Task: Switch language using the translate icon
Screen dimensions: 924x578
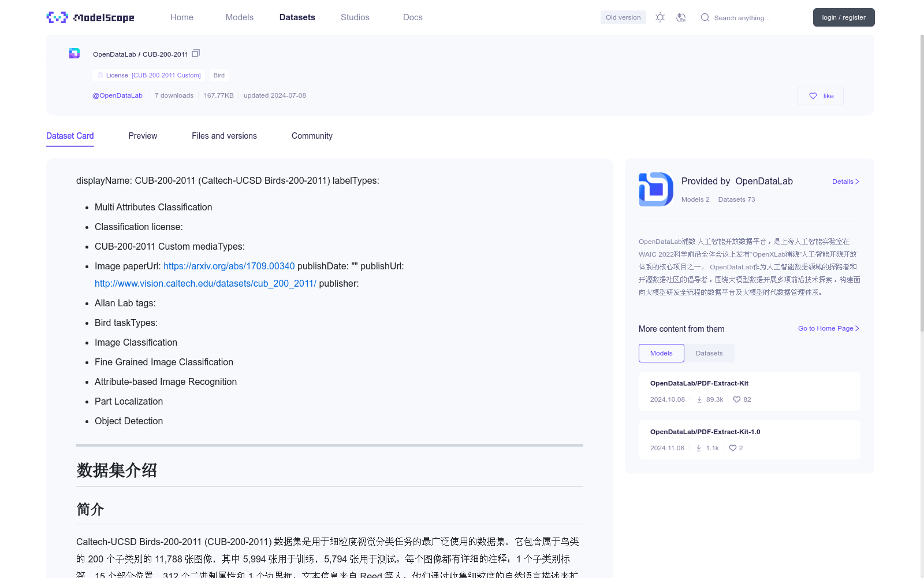Action: pos(681,17)
